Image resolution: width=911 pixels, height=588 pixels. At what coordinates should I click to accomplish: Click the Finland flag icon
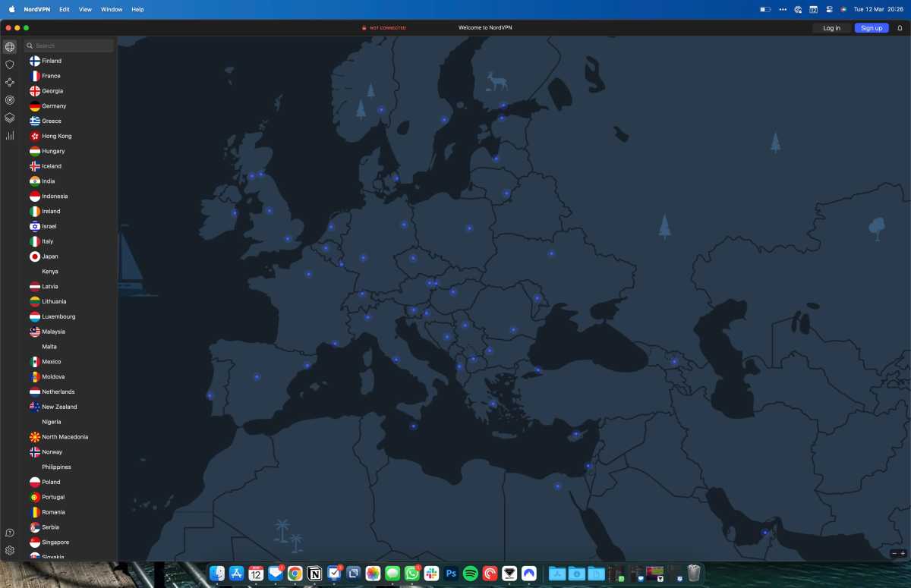click(x=35, y=61)
